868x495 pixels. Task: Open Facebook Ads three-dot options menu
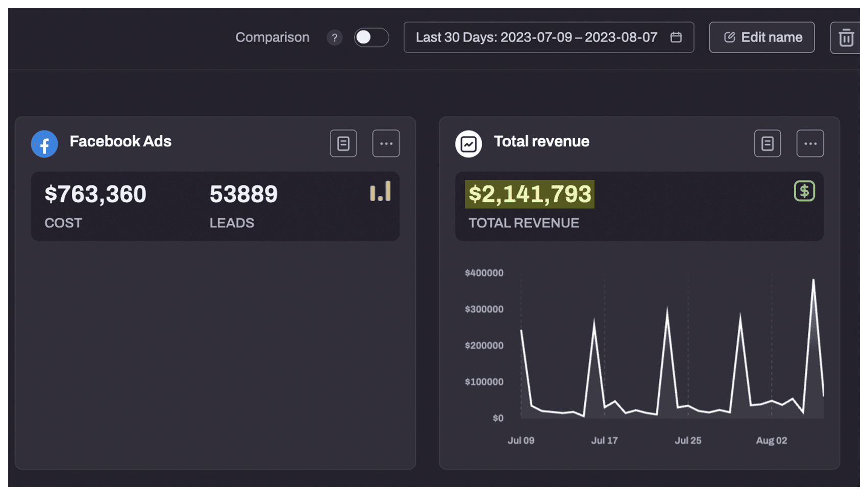pos(386,144)
